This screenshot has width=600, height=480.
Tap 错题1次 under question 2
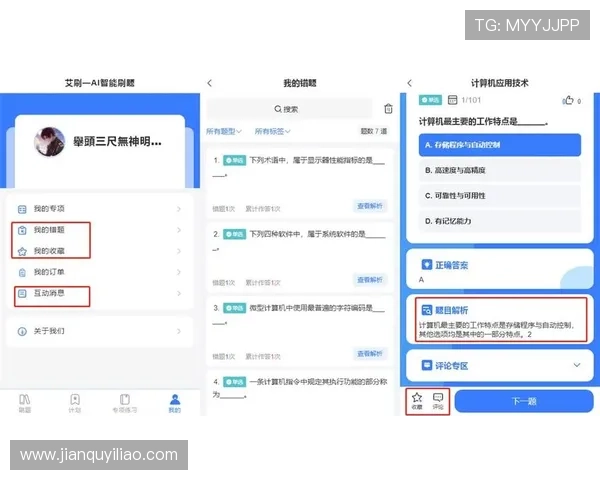pos(223,283)
